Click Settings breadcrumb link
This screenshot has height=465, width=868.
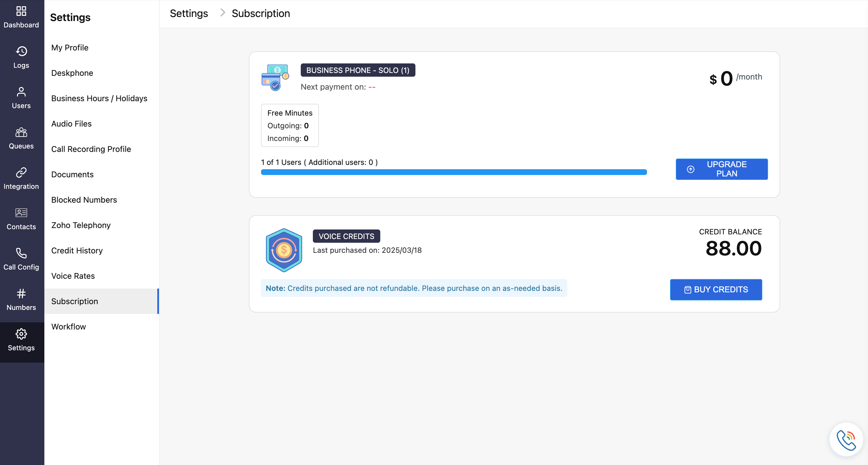click(x=189, y=14)
